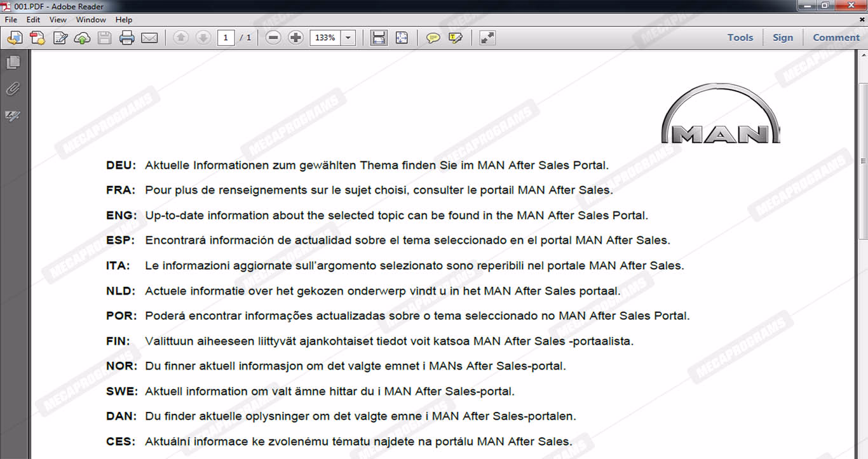This screenshot has height=459, width=868.
Task: Click the sentence starting 'Up-to-date information about'
Action: (x=397, y=215)
